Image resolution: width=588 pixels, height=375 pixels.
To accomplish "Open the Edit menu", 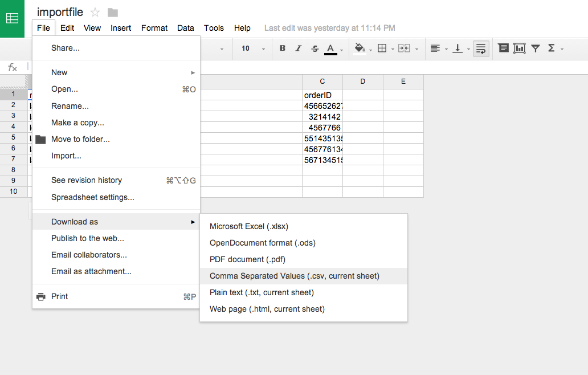I will (67, 28).
